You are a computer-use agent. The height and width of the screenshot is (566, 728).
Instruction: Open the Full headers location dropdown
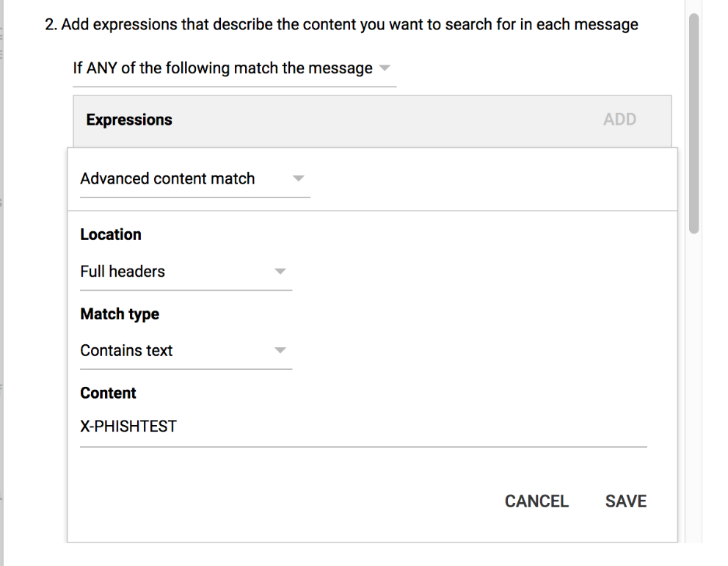[123, 272]
